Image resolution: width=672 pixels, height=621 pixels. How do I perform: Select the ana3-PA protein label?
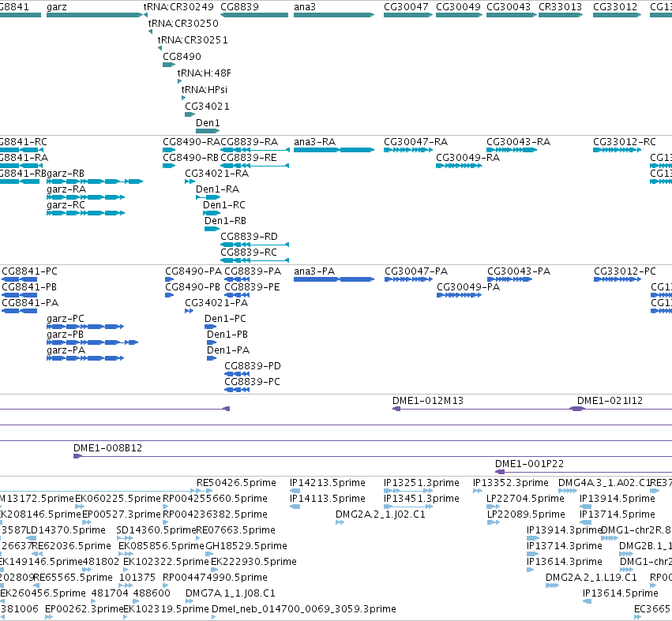pyautogui.click(x=314, y=271)
